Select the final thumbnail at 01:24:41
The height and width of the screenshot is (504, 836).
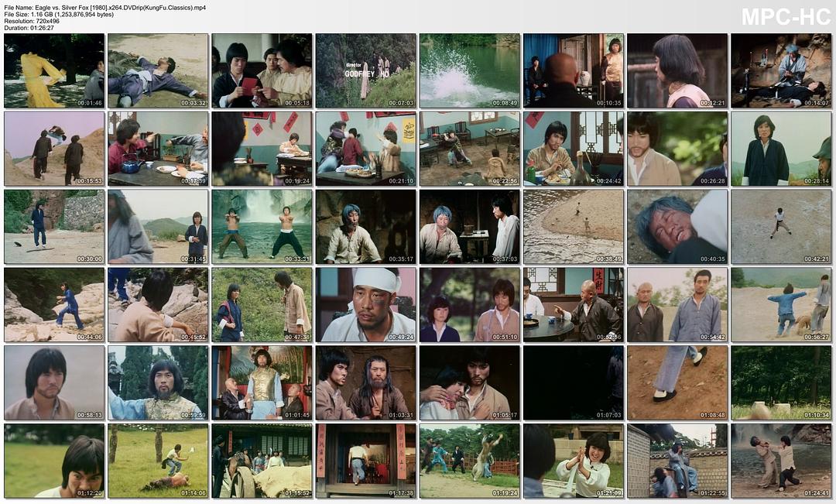click(x=781, y=461)
